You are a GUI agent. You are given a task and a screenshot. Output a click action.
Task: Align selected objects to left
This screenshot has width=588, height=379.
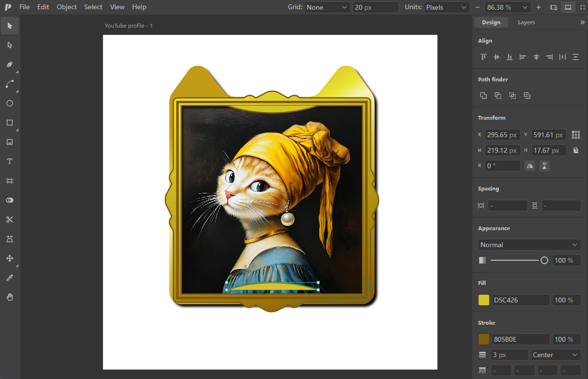[523, 57]
